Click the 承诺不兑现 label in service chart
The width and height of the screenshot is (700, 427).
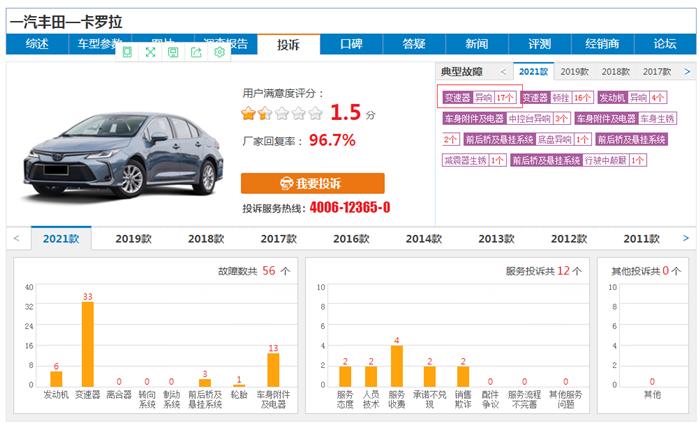pos(429,399)
